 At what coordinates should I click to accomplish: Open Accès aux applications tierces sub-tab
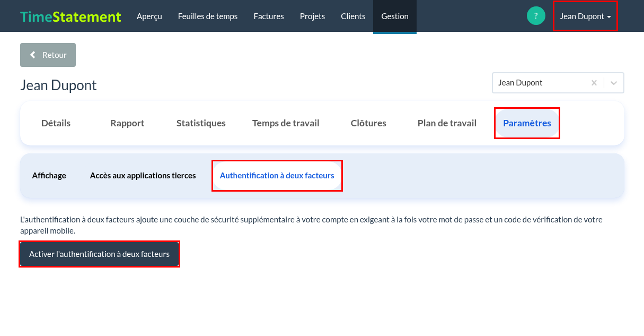click(143, 176)
